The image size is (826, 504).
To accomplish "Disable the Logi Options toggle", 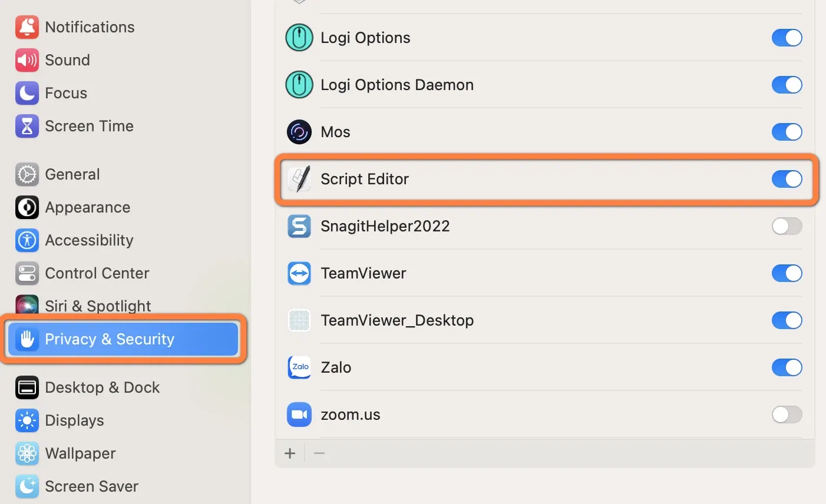I will 787,38.
